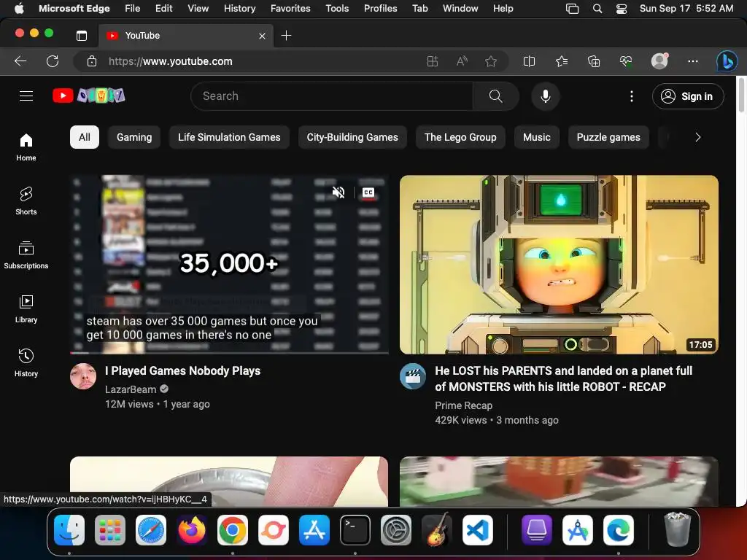The height and width of the screenshot is (560, 747).
Task: Open Shorts in sidebar
Action: coord(26,201)
